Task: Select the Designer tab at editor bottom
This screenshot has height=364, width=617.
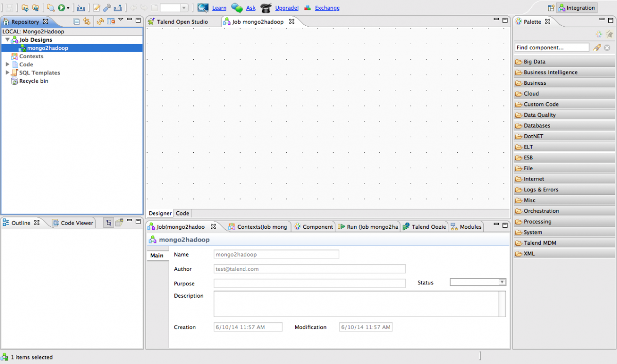Action: click(160, 213)
